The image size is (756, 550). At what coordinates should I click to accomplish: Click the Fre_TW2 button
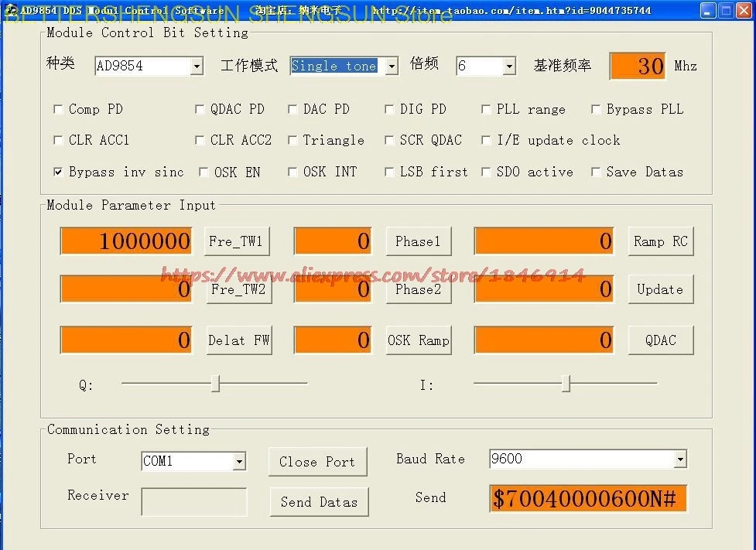(x=239, y=289)
